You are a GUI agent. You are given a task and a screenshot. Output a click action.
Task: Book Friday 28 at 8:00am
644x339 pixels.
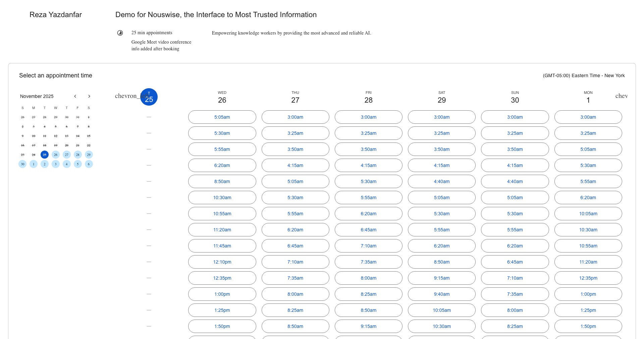coord(369,278)
